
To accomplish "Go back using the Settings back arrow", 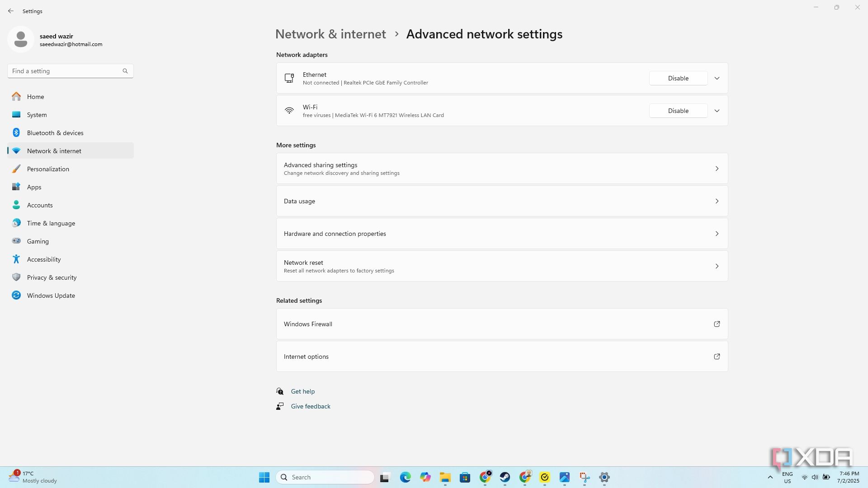I will [x=11, y=11].
